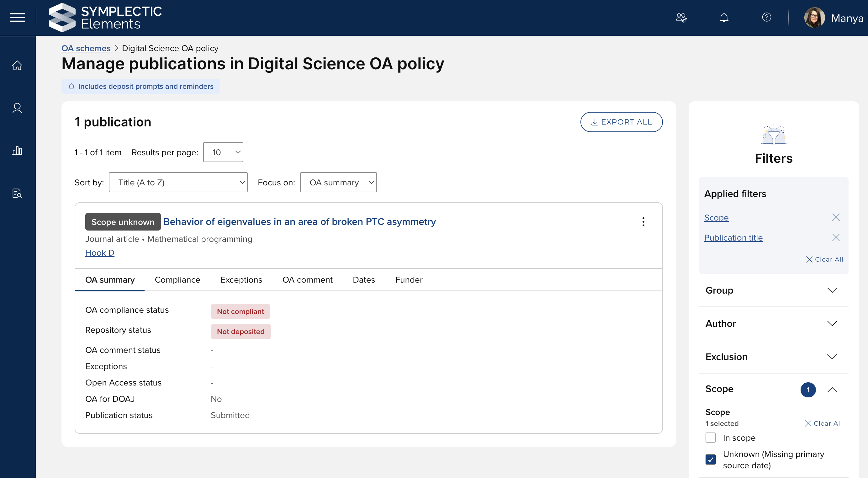This screenshot has width=868, height=478.
Task: Open the notifications bell icon
Action: click(x=724, y=18)
